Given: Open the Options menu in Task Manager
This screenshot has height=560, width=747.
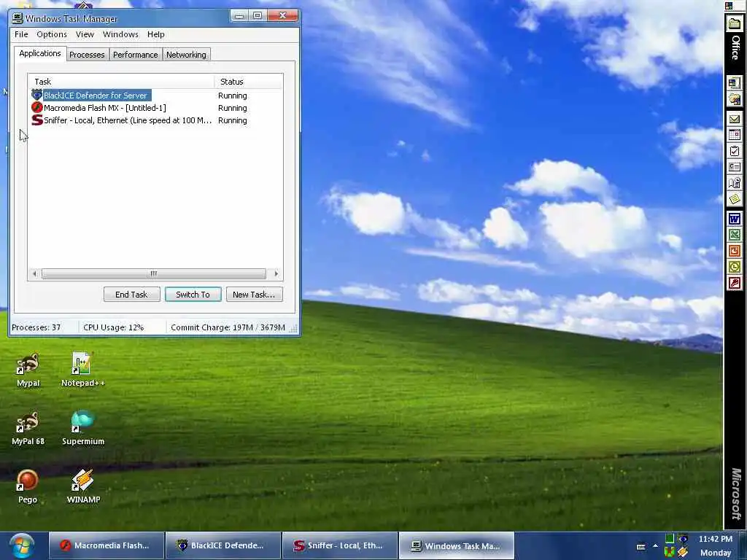Looking at the screenshot, I should pos(52,34).
